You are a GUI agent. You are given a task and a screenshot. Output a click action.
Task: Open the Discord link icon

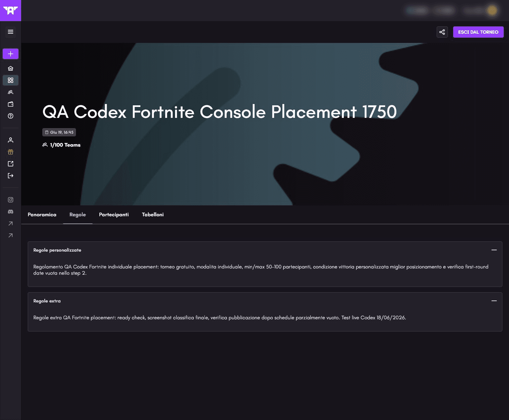(x=11, y=212)
